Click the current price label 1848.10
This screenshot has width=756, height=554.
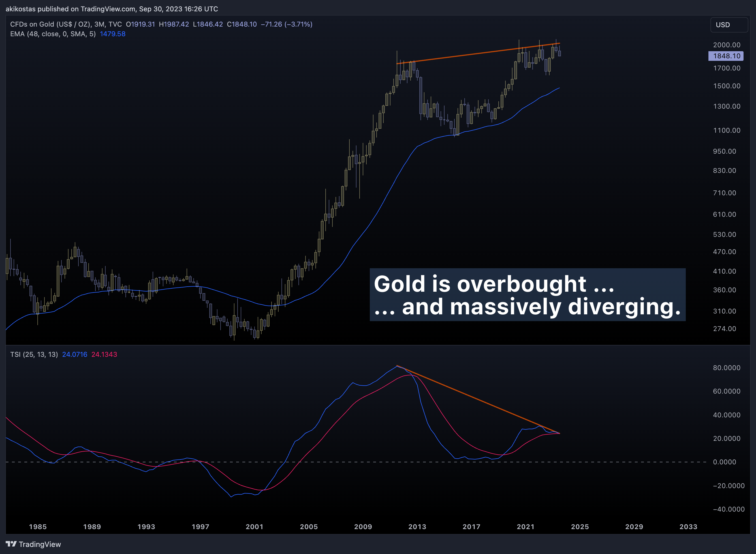click(726, 56)
